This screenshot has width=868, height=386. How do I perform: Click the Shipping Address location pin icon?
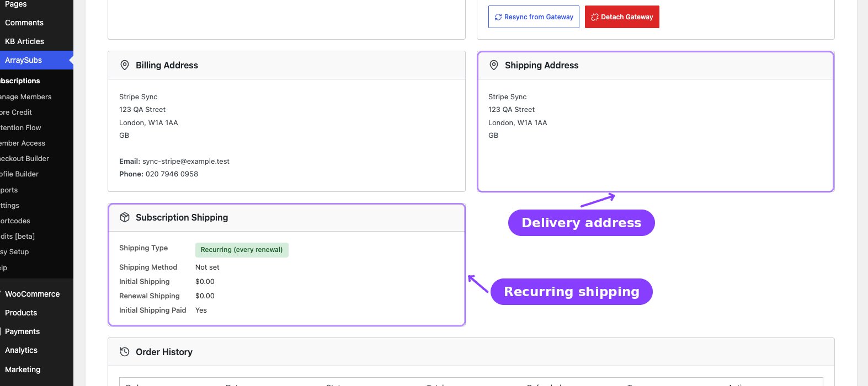pos(494,65)
